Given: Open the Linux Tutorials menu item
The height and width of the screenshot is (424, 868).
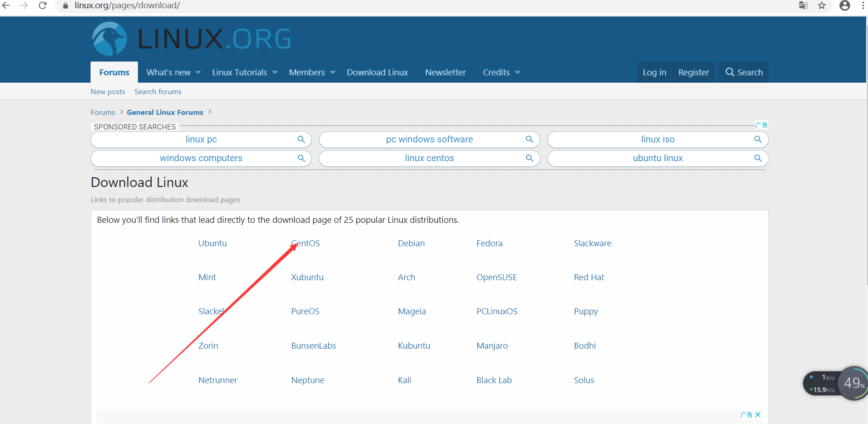Looking at the screenshot, I should click(x=240, y=72).
